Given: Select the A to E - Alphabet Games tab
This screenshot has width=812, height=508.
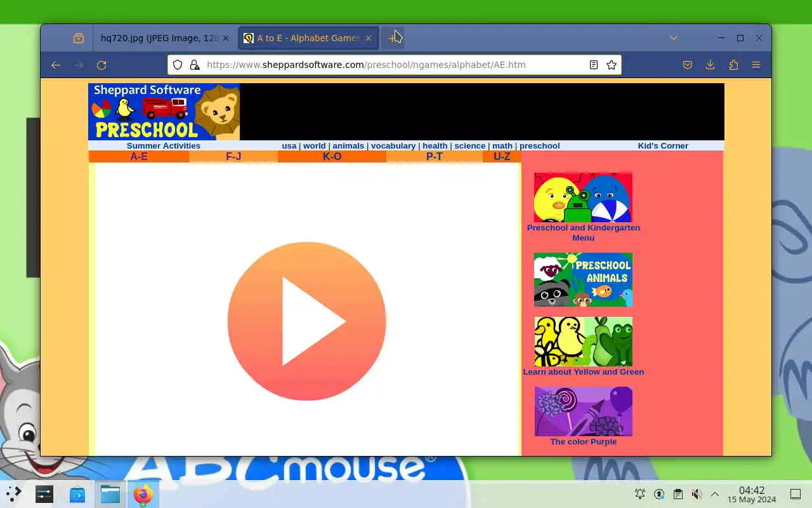Looking at the screenshot, I should (308, 38).
